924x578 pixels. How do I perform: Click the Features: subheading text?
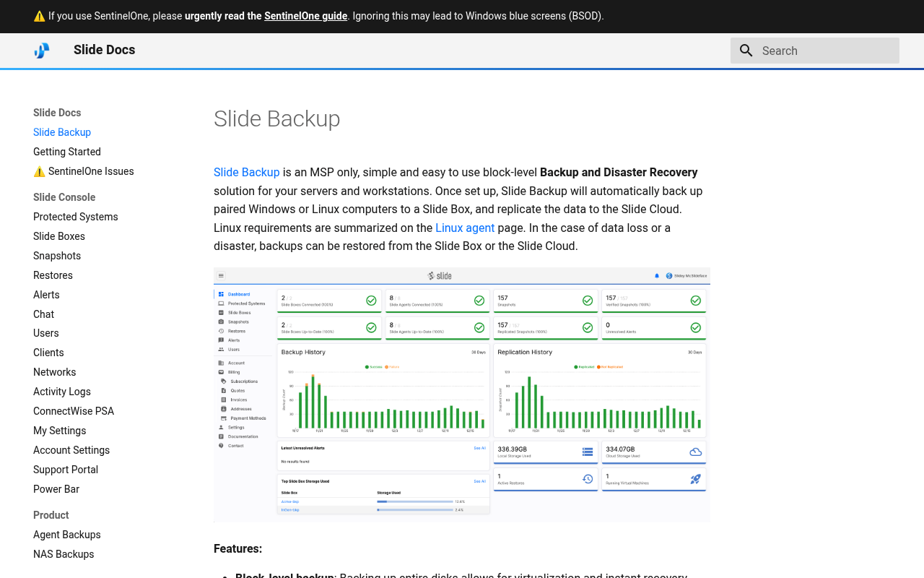point(238,548)
